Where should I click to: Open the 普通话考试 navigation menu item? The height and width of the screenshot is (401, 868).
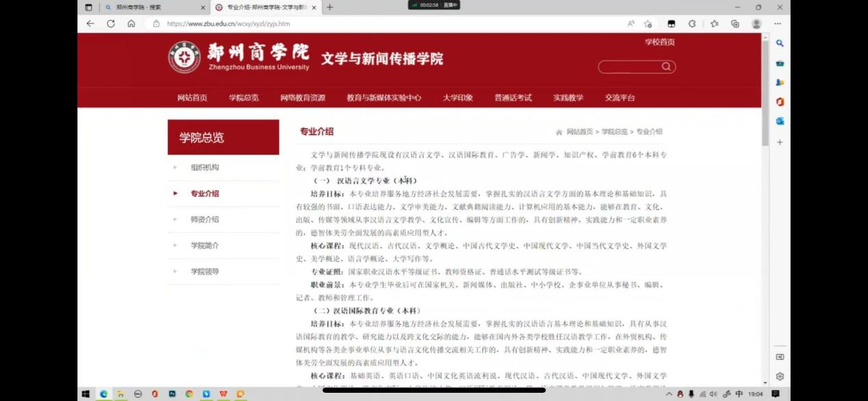tap(513, 98)
